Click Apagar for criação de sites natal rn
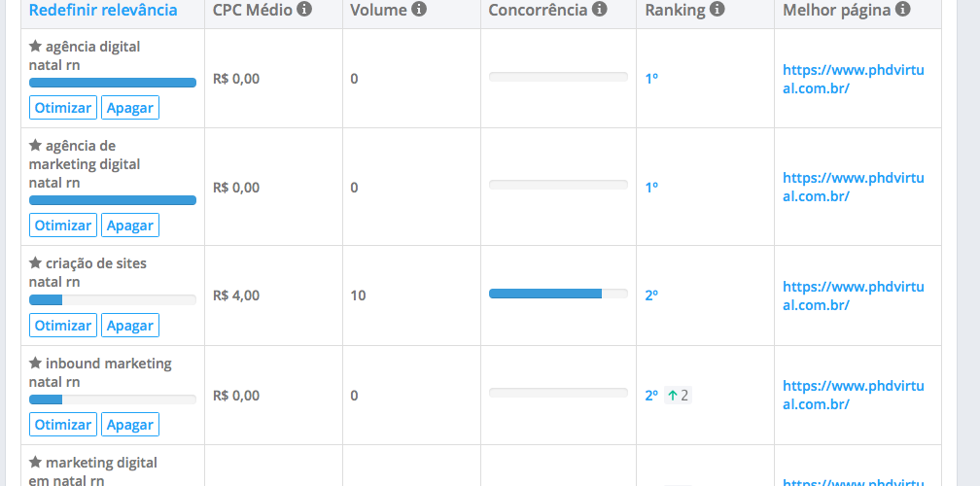 coord(130,325)
